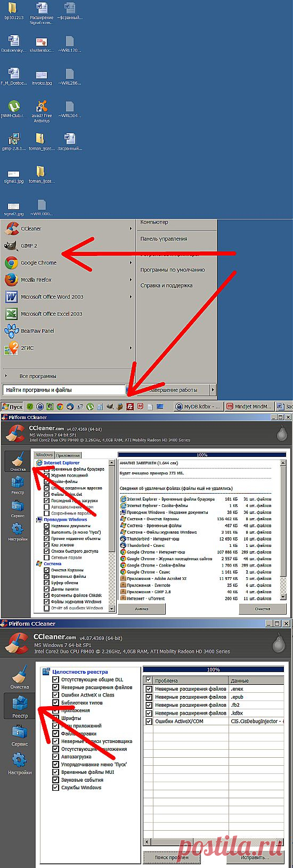
Task: Select the shutterstock file on the desktop
Action: [x=41, y=44]
